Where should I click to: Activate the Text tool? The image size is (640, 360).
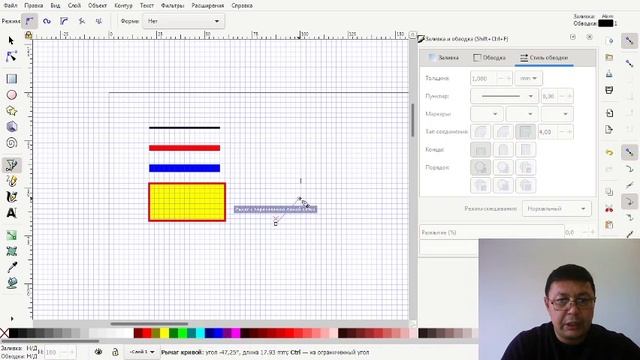[x=11, y=213]
